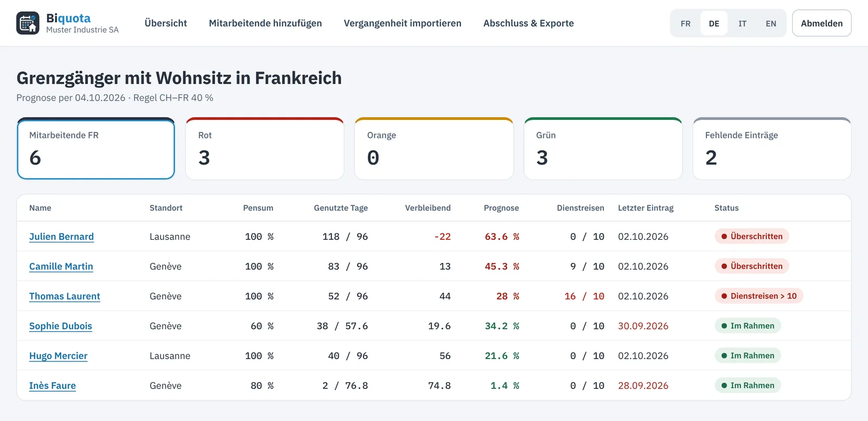Click the Letzter Eintrag column header

(646, 208)
